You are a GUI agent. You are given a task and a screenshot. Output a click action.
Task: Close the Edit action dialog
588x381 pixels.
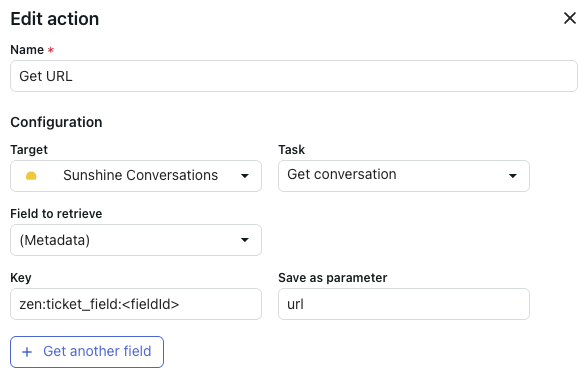click(x=570, y=18)
